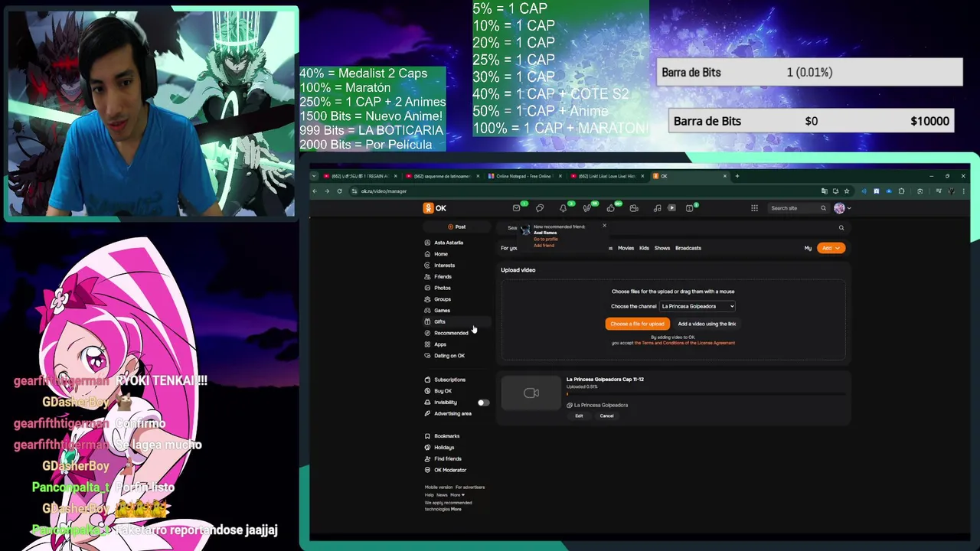Open the notifications bell icon

tap(563, 208)
